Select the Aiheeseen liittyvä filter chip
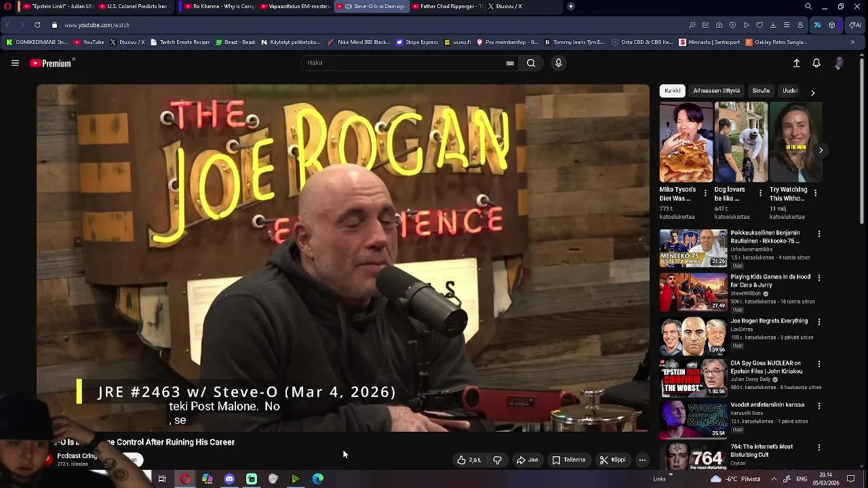This screenshot has height=488, width=868. tap(716, 91)
